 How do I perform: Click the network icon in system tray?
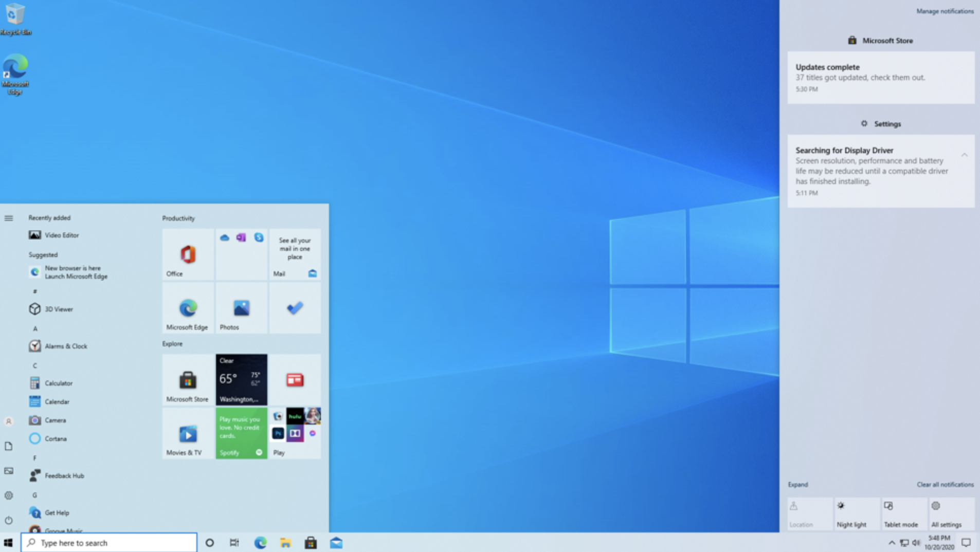[x=904, y=543]
